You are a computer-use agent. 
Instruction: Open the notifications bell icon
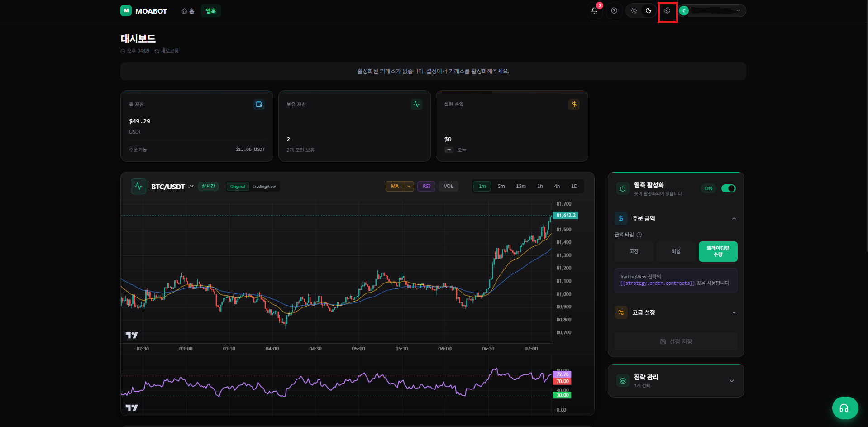pos(594,10)
